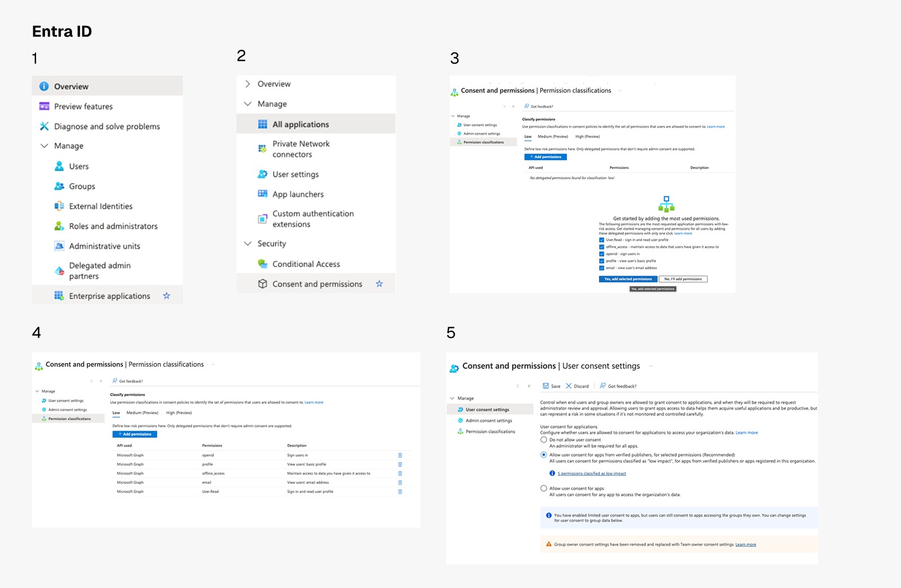Delete the User.Read permission with its trash icon
Viewport: 901px width, 588px height.
click(400, 492)
